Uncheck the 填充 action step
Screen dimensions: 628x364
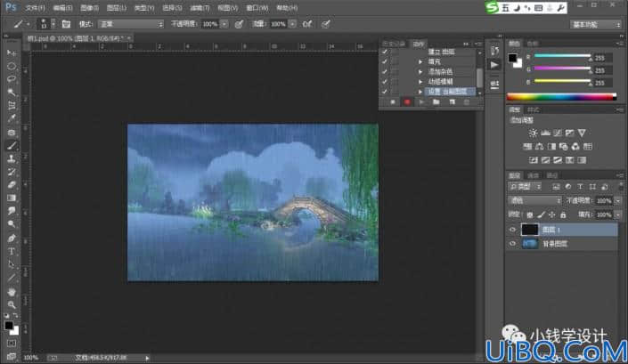[x=385, y=61]
